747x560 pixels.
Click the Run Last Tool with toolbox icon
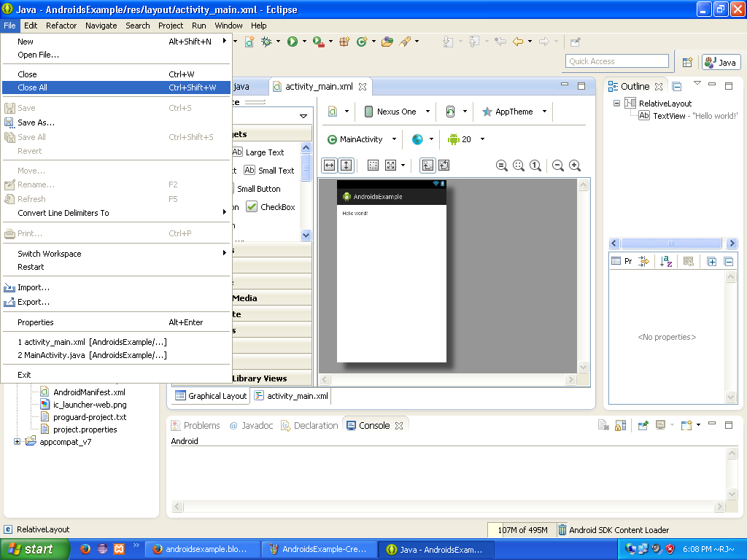319,42
